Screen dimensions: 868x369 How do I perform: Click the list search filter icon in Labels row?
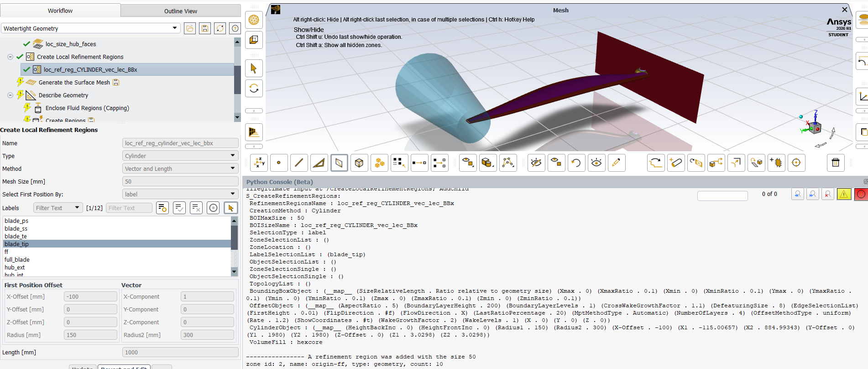(162, 208)
